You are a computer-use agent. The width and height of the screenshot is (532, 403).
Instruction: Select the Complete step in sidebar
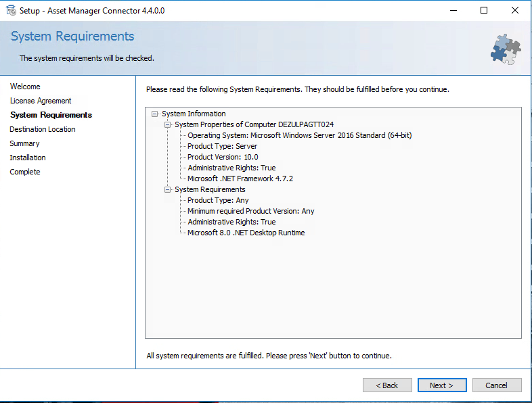25,172
